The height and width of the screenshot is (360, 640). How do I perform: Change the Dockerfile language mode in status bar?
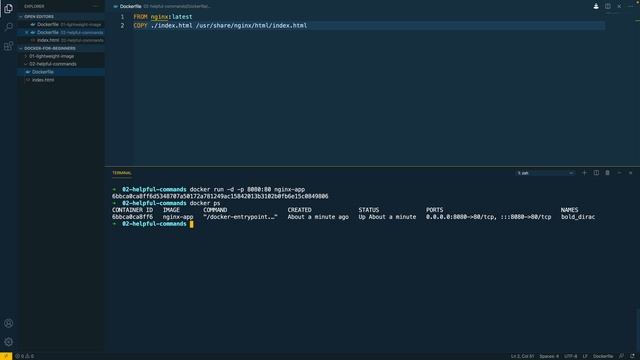[603, 356]
